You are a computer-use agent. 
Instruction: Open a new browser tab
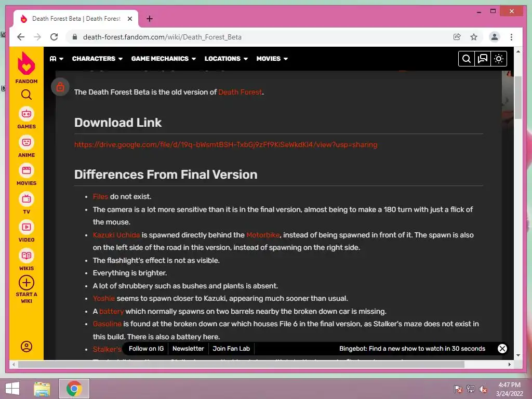pos(150,19)
